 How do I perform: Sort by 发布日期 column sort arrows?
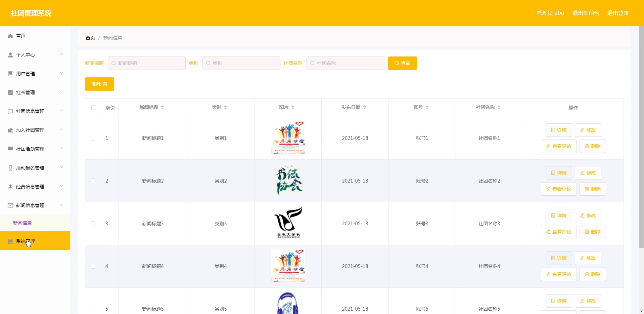coord(365,107)
